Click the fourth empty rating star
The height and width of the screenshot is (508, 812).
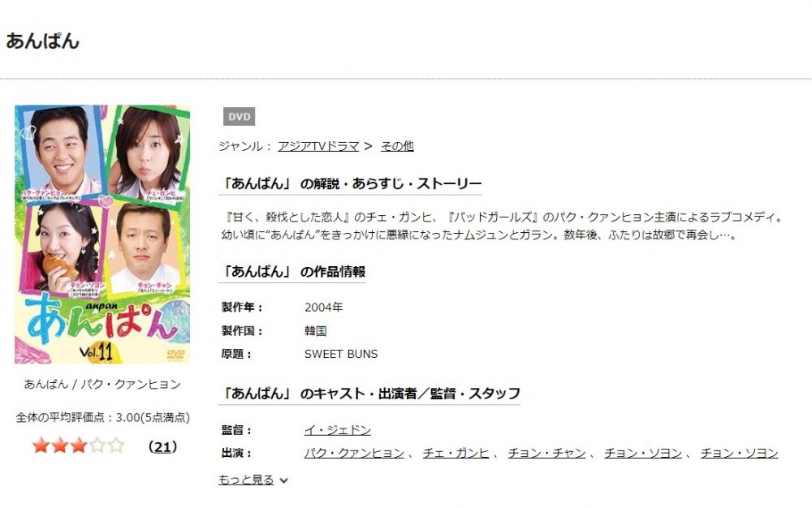click(98, 446)
